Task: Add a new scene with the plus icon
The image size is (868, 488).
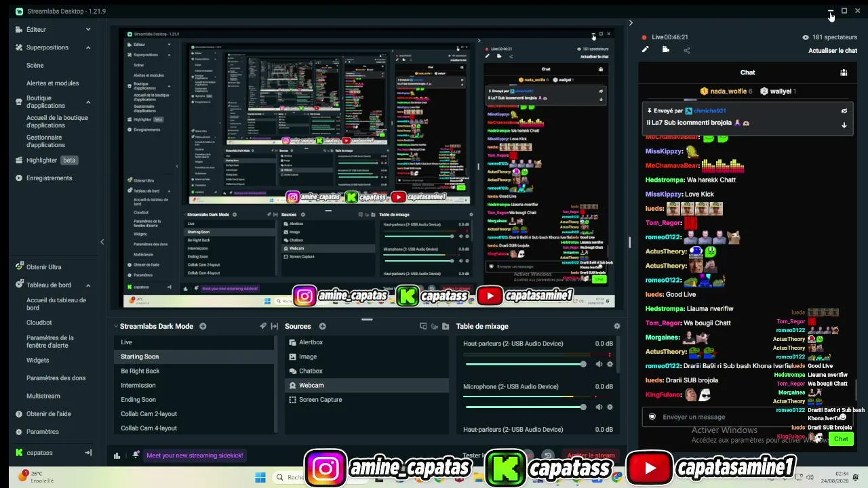Action: click(x=203, y=326)
